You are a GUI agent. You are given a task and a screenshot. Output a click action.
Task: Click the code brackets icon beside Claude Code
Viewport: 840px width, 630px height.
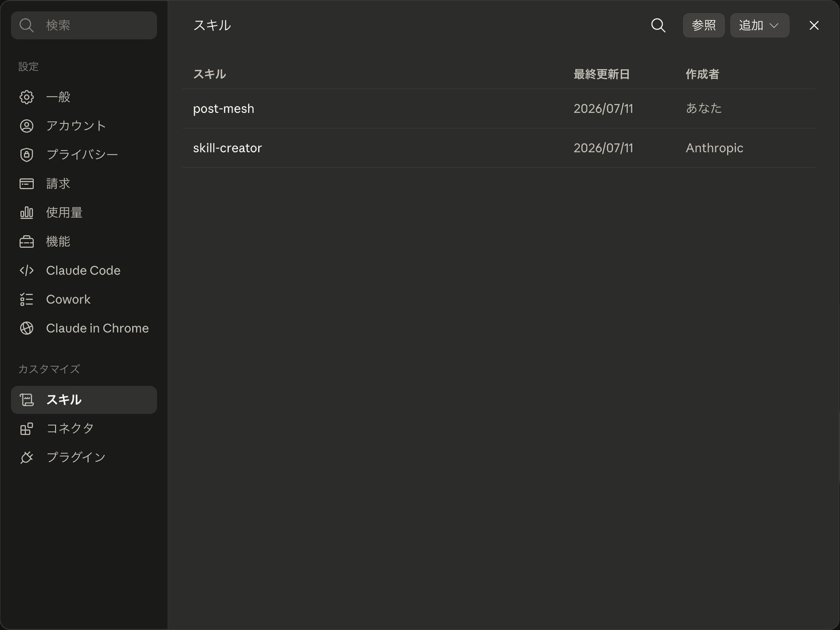pyautogui.click(x=27, y=270)
